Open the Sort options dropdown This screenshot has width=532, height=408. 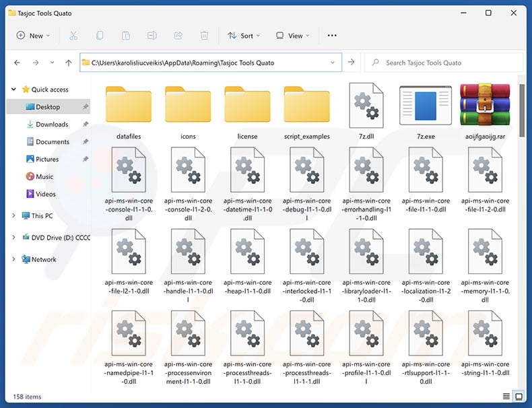pyautogui.click(x=244, y=36)
